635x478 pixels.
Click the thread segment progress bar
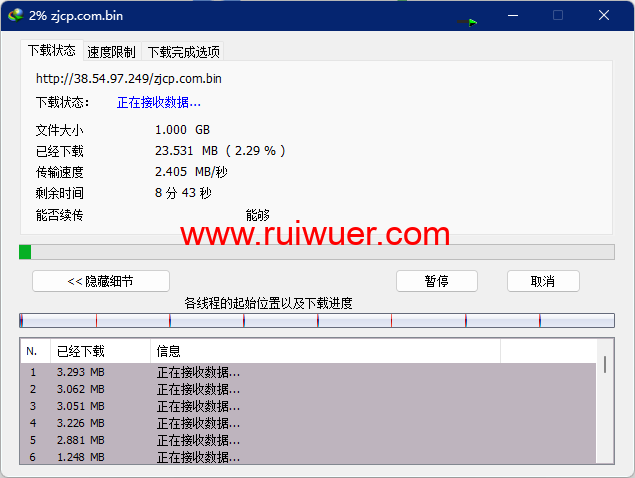(x=316, y=321)
